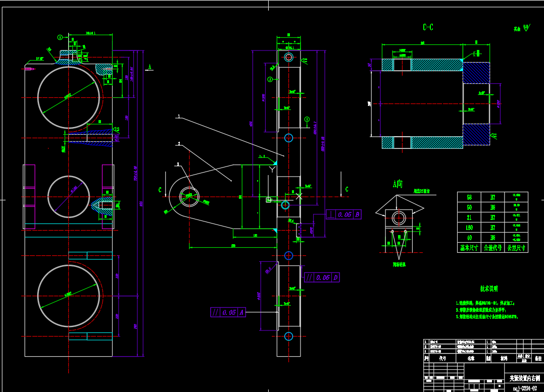Select the C-C section view title

[x=428, y=27]
